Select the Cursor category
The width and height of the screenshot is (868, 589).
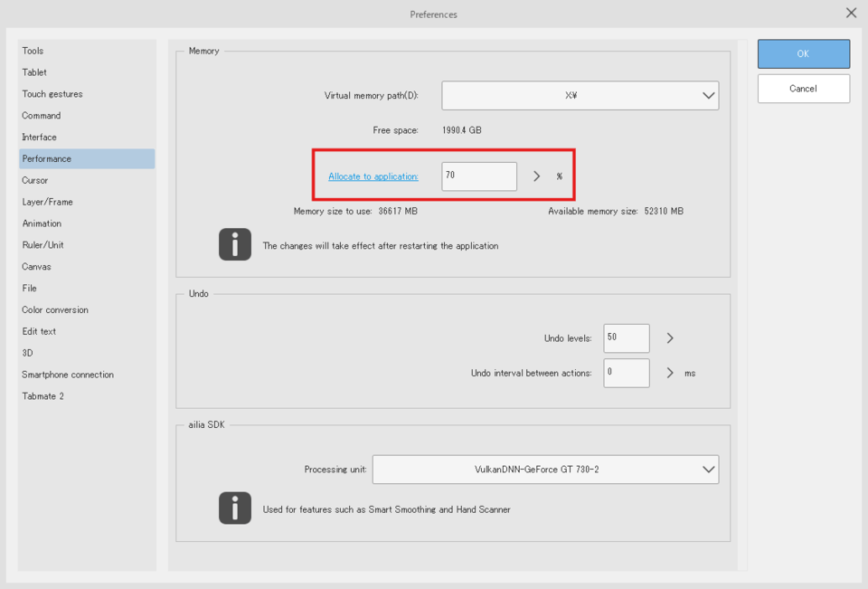click(33, 179)
